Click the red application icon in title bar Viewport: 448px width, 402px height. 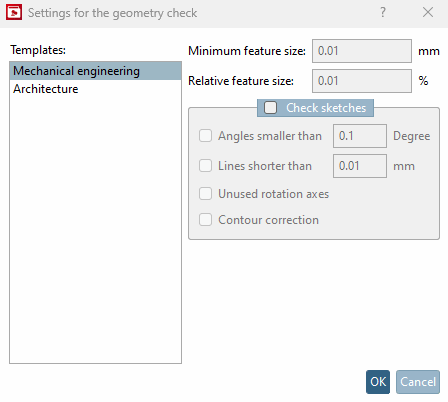[14, 13]
